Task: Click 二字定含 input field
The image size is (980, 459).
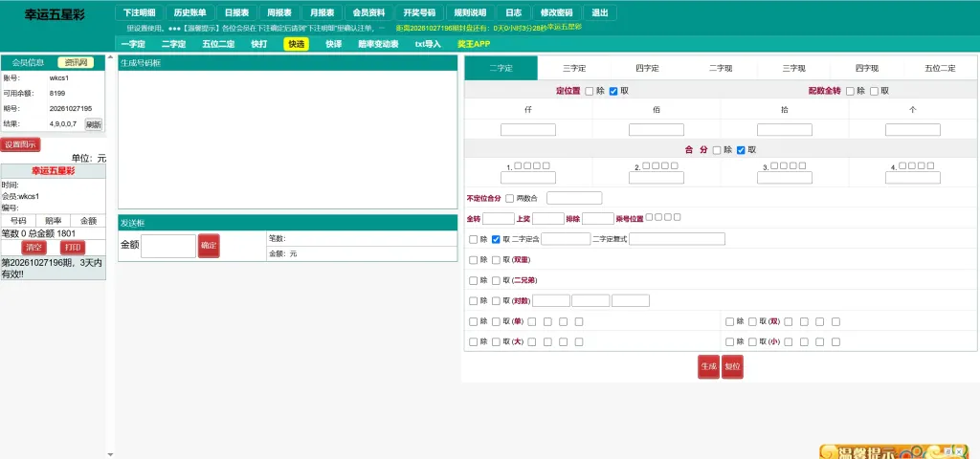Action: point(566,238)
